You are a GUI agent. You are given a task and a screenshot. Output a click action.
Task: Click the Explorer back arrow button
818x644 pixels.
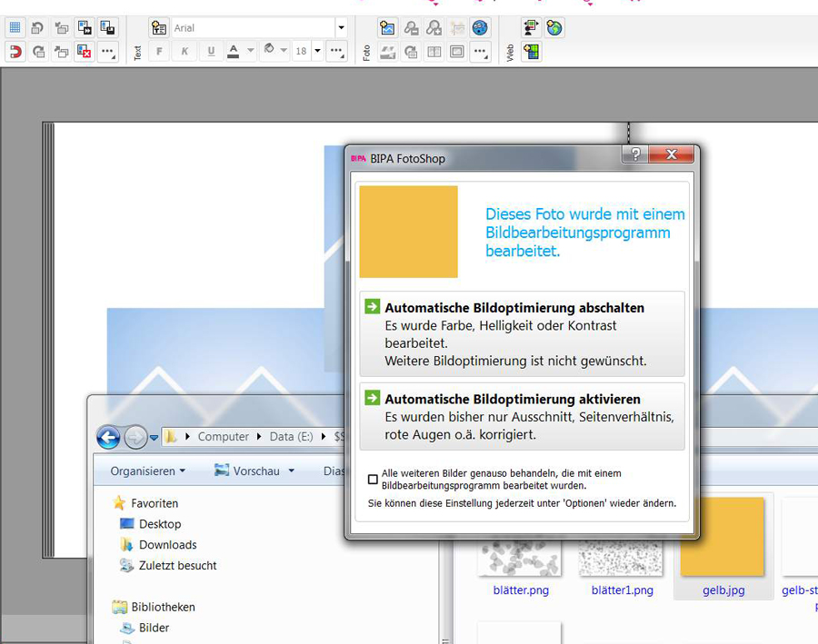[108, 437]
